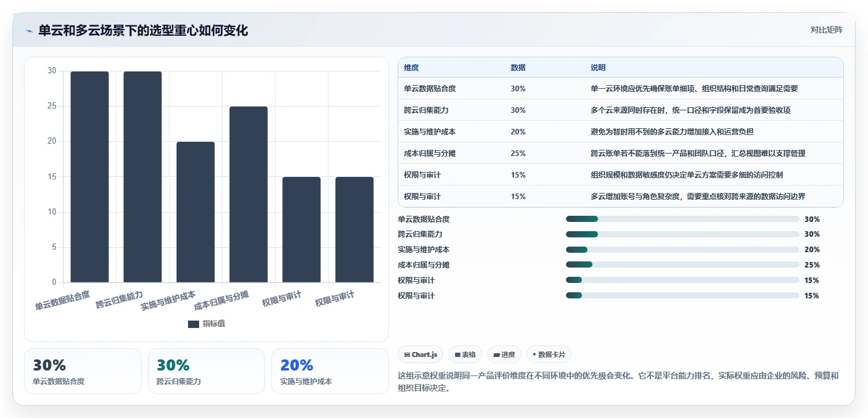
Task: Click the y-axis tick value 25
Action: tap(52, 106)
